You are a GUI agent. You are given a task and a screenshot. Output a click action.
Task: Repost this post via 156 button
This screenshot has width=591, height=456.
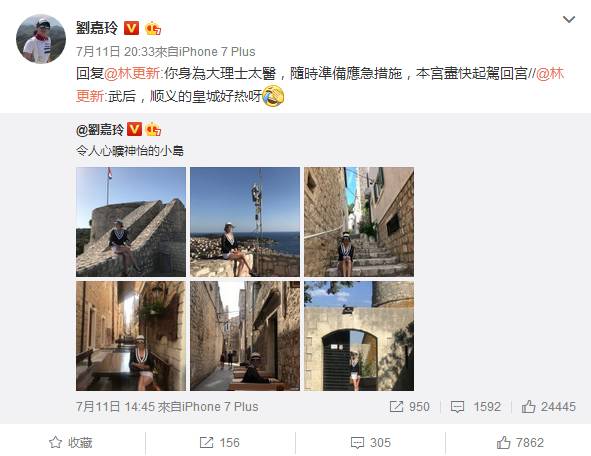point(219,442)
